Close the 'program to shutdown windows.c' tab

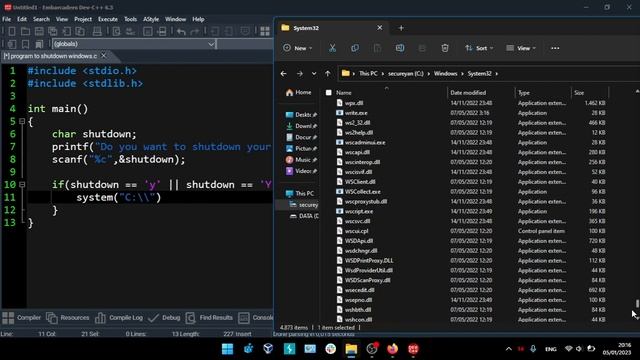point(104,56)
